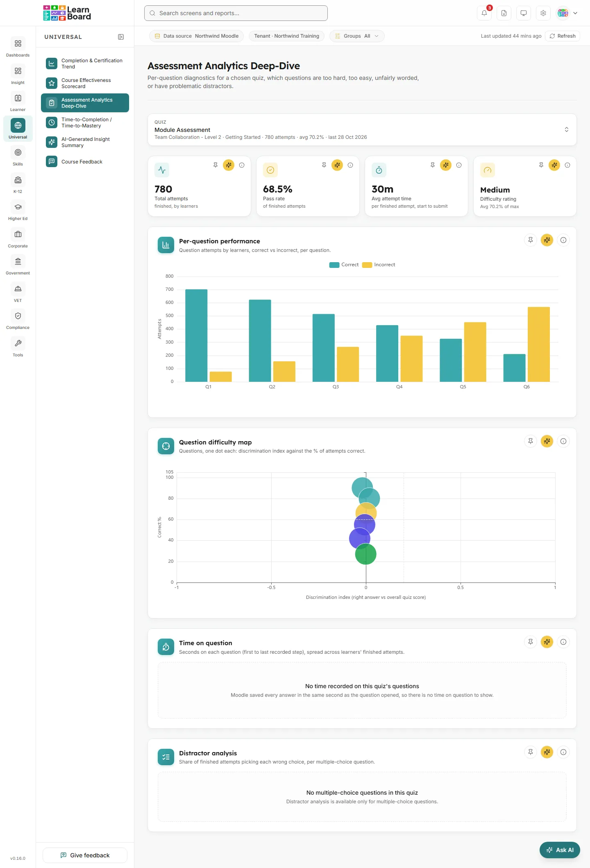The height and width of the screenshot is (868, 590).
Task: Open Course Feedback report
Action: 85,162
